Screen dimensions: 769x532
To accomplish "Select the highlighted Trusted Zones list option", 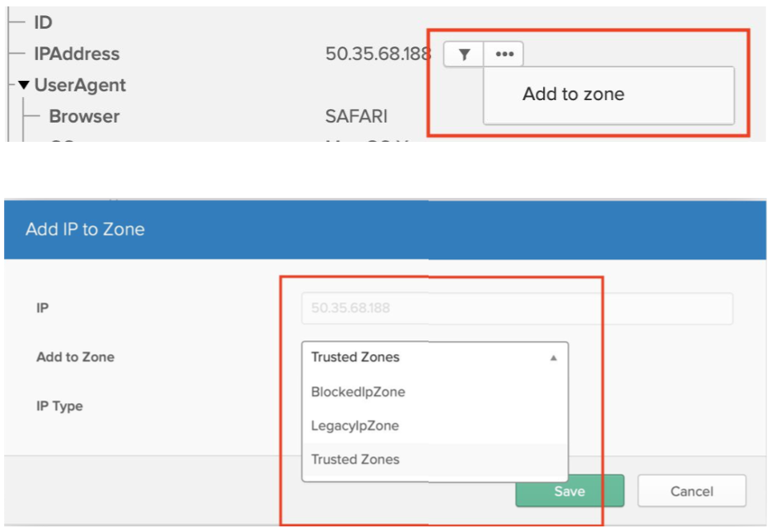I will pyautogui.click(x=355, y=459).
